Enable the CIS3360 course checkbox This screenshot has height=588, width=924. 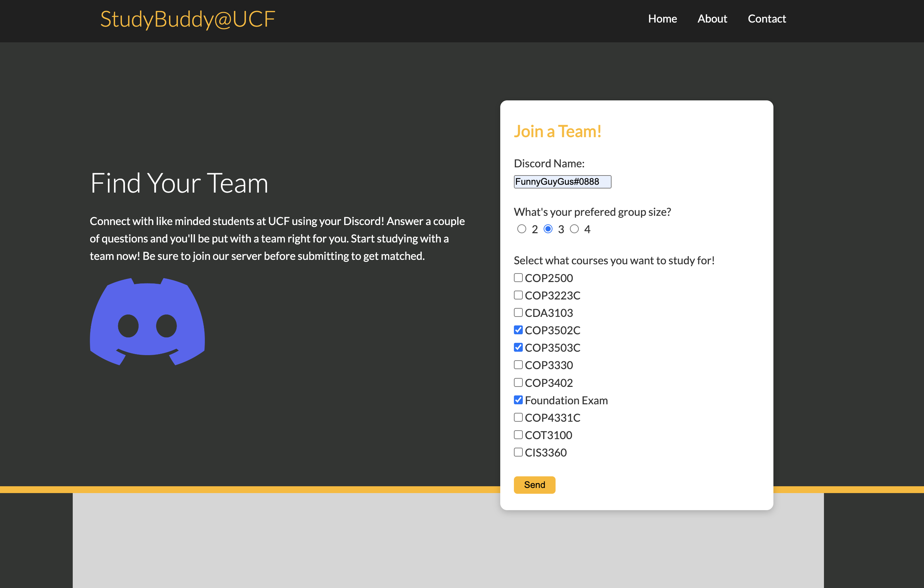[518, 452]
